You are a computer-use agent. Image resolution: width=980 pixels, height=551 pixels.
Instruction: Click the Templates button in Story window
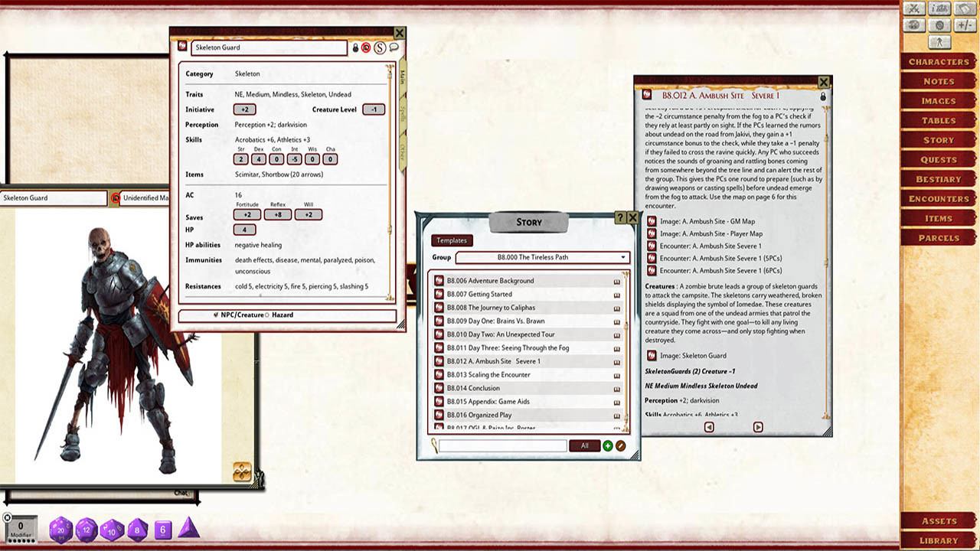451,240
